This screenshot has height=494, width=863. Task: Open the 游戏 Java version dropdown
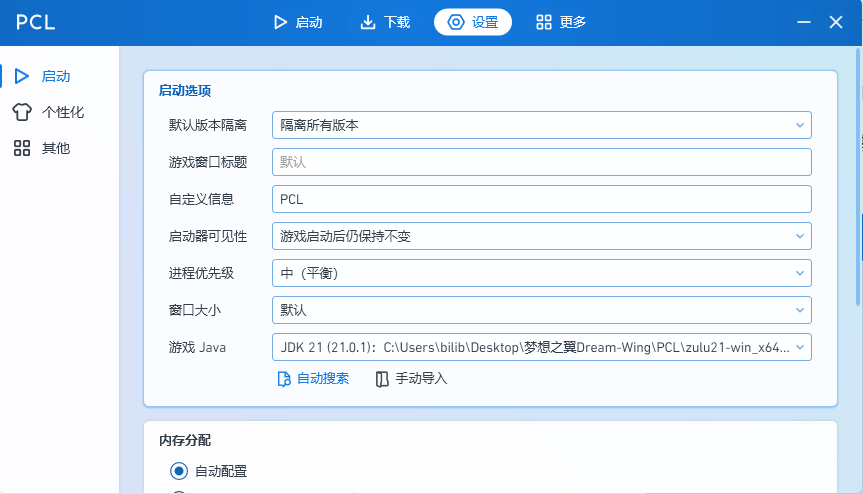[x=541, y=347]
